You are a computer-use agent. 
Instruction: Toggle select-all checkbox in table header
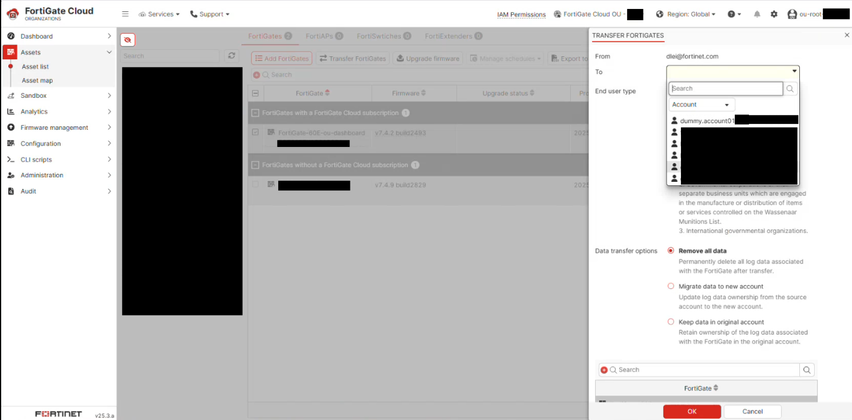pos(255,93)
